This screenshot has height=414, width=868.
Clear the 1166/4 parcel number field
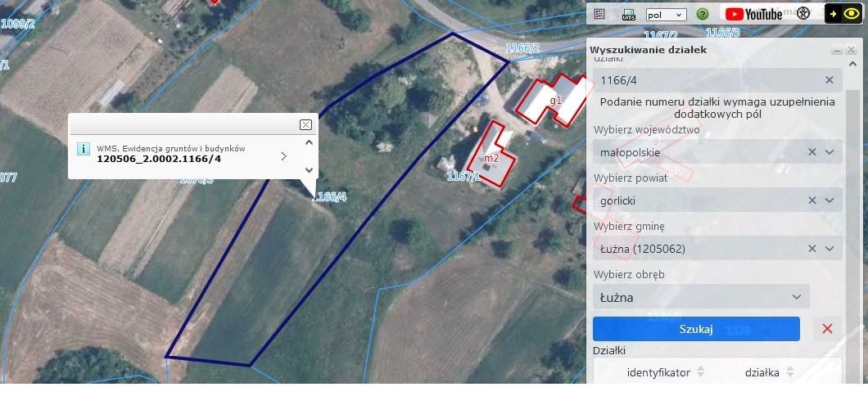coord(830,80)
